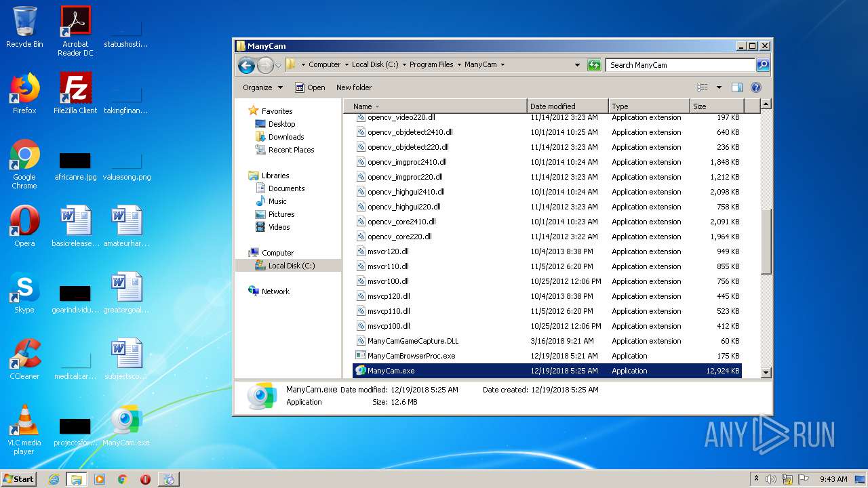Viewport: 868px width, 488px height.
Task: Open the Documents library
Action: pos(286,188)
